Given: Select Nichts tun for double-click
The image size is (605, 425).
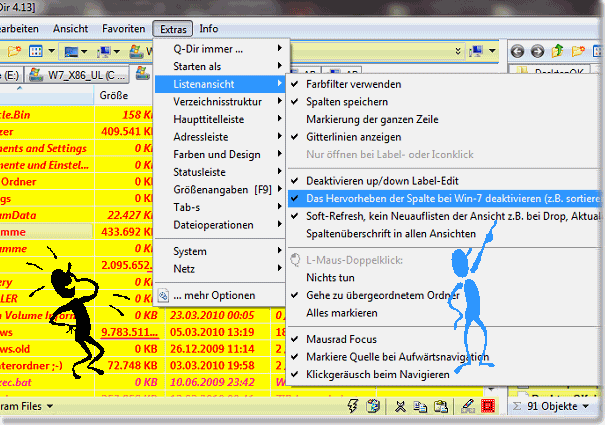Looking at the screenshot, I should point(444,278).
